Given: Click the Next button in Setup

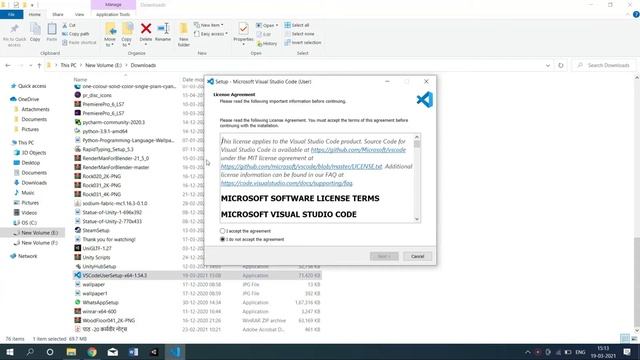Looking at the screenshot, I should (x=384, y=256).
